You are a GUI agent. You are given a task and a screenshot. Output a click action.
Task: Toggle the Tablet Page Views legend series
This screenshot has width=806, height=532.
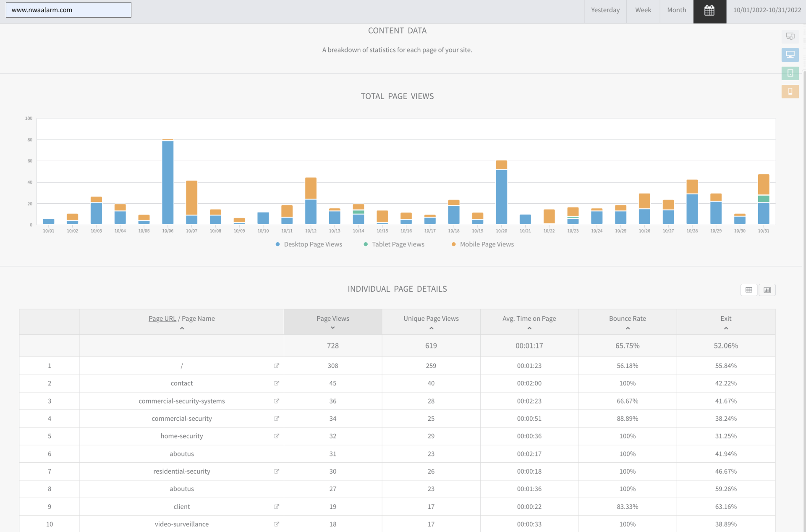pos(394,244)
